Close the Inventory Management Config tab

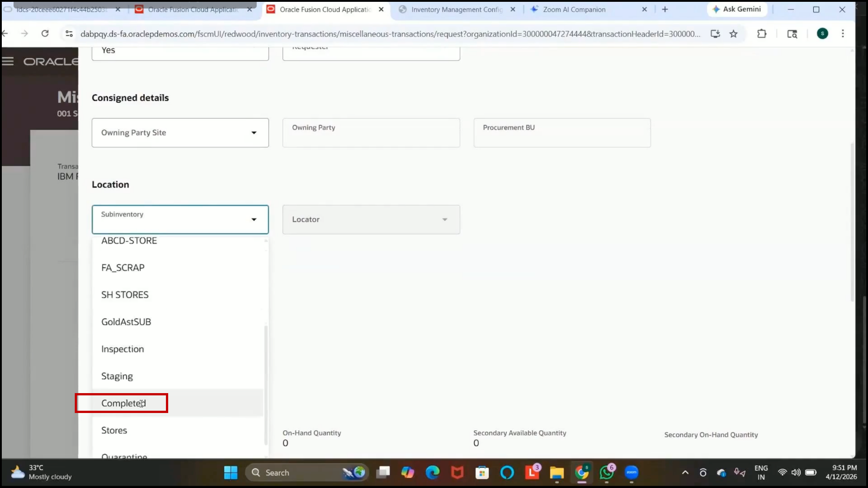[513, 9]
